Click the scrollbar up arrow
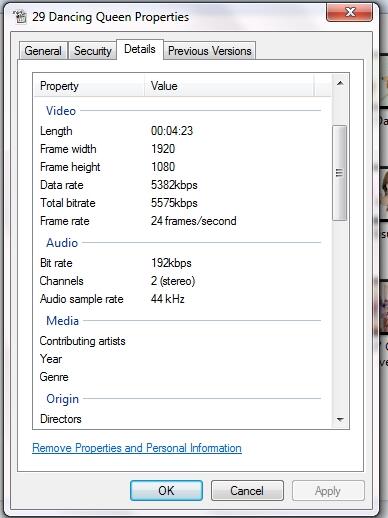Viewport: 388px width, 518px height. pos(340,83)
